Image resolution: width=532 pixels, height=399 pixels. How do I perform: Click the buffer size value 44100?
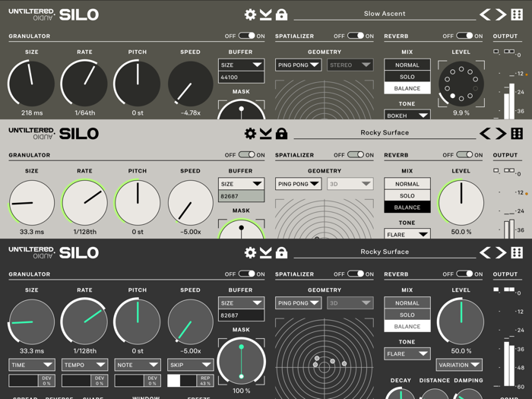(241, 78)
